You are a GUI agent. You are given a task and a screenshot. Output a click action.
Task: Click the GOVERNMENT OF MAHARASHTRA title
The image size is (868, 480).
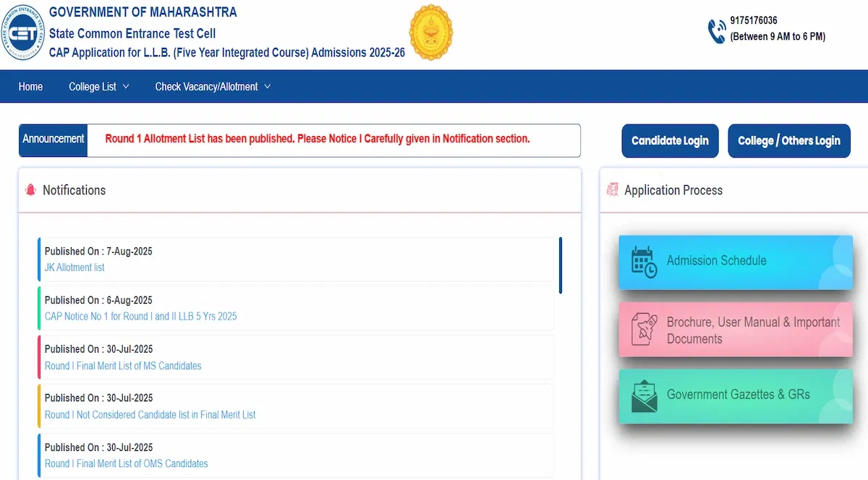tap(142, 12)
